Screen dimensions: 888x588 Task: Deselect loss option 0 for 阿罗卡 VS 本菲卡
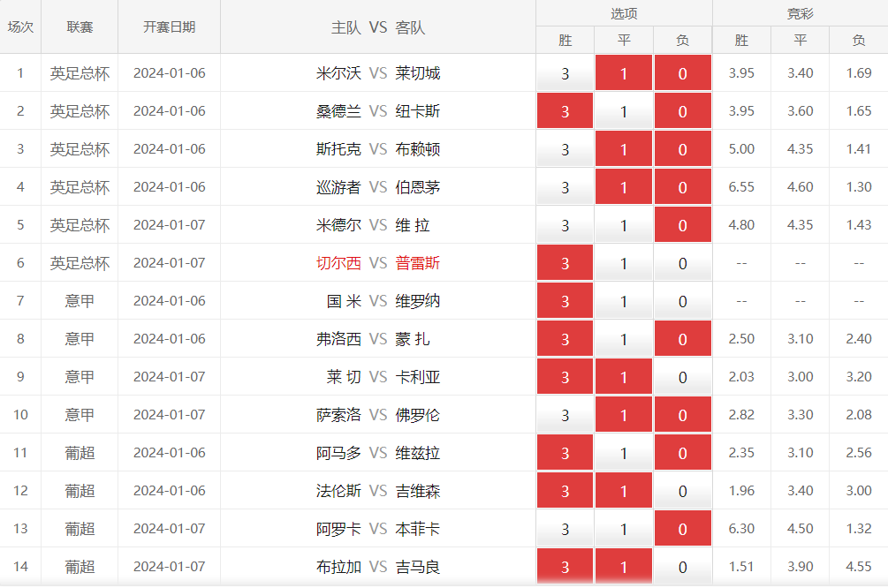click(x=682, y=528)
